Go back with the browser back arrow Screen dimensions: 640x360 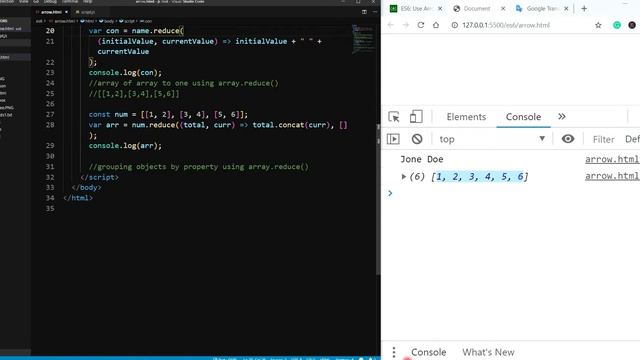[391, 25]
